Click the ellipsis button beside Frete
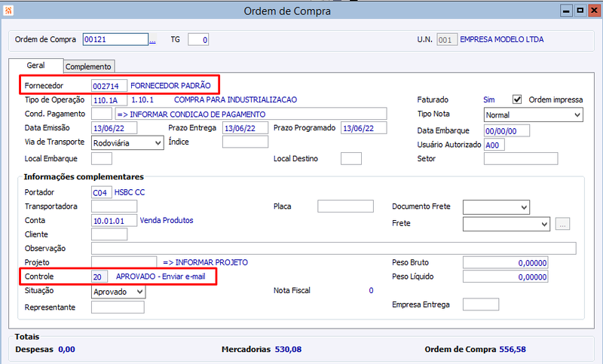603x364 pixels. tap(562, 224)
